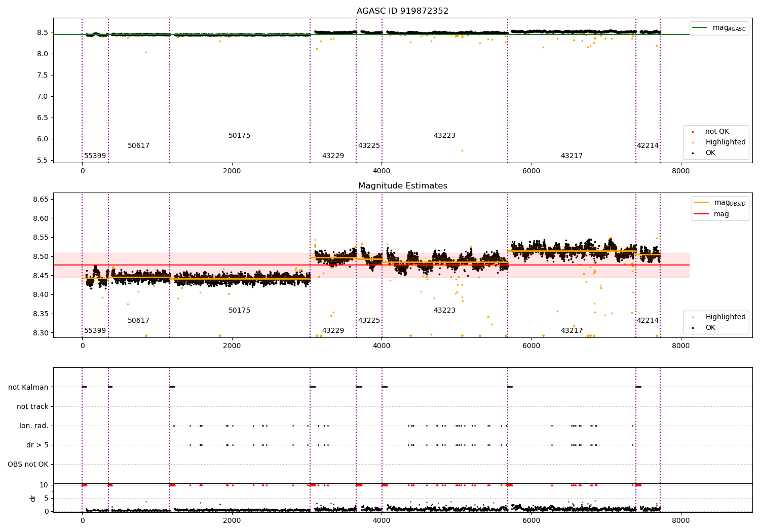760x532 pixels.
Task: Click the figure title AGASC ID 919872352
Action: click(x=402, y=11)
